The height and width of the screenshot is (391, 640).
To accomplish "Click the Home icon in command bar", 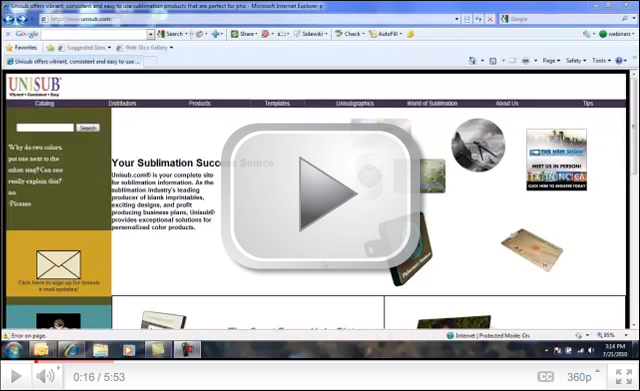I will (x=472, y=61).
